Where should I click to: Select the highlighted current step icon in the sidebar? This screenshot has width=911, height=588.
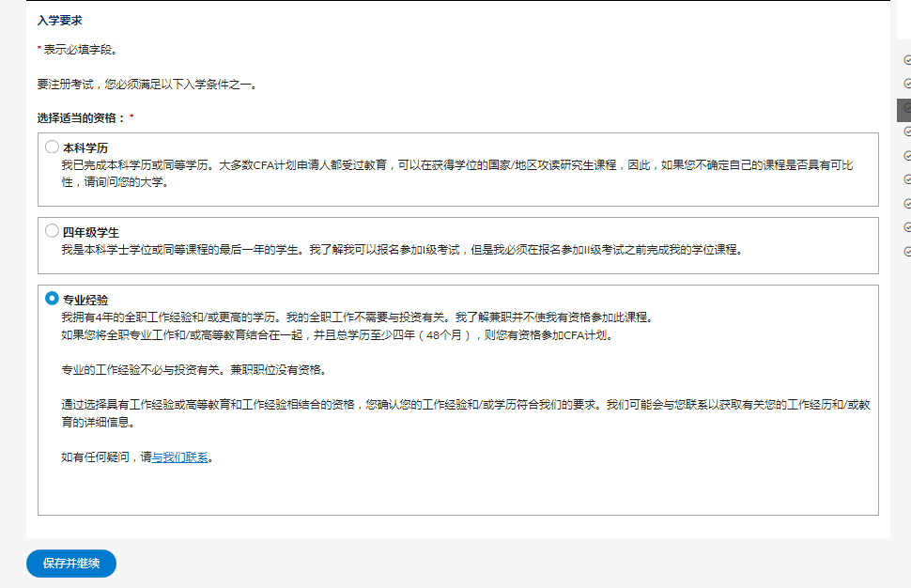(x=905, y=109)
